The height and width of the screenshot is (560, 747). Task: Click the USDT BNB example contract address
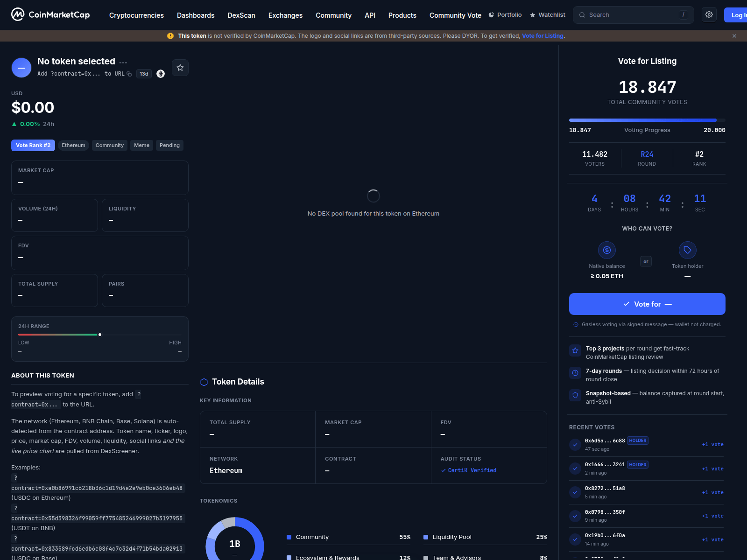[x=97, y=518]
